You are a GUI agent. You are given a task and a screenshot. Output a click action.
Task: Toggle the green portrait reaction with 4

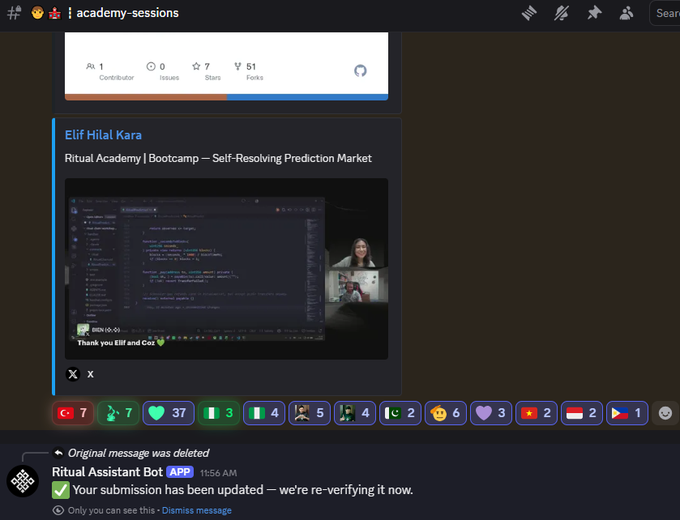click(x=355, y=413)
